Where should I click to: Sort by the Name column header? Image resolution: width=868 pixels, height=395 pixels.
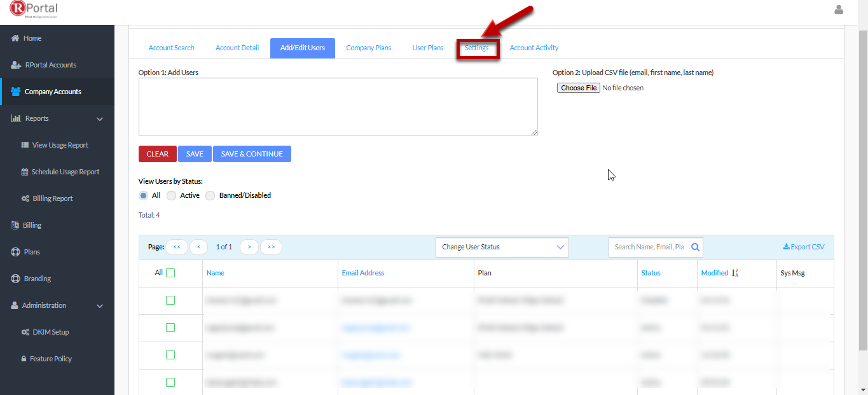[x=216, y=273]
